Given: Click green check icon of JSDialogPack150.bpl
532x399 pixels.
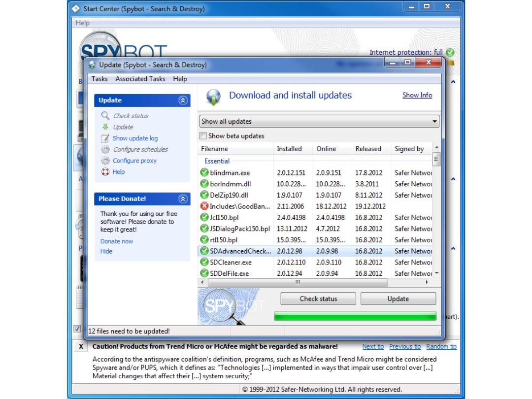Looking at the screenshot, I should (x=204, y=229).
